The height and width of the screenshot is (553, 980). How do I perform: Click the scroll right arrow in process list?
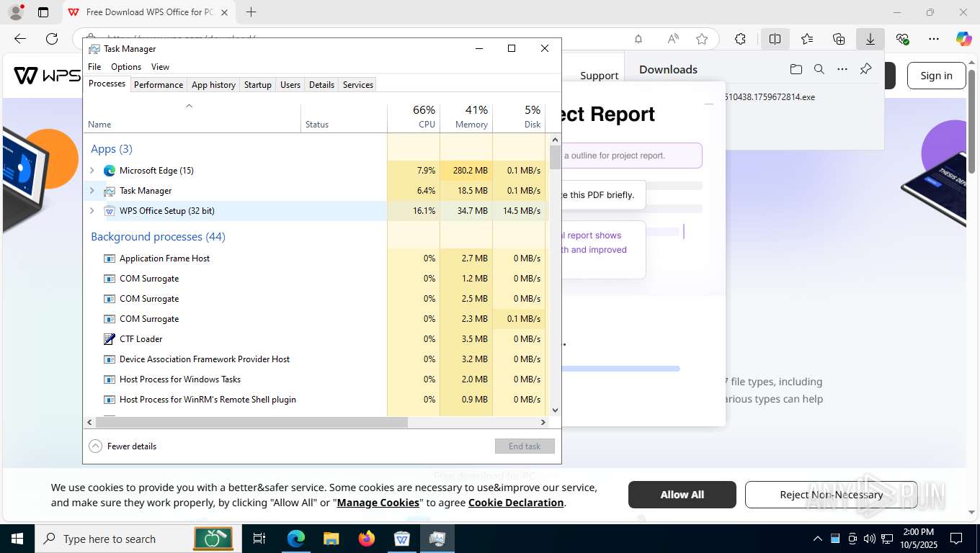(x=543, y=423)
